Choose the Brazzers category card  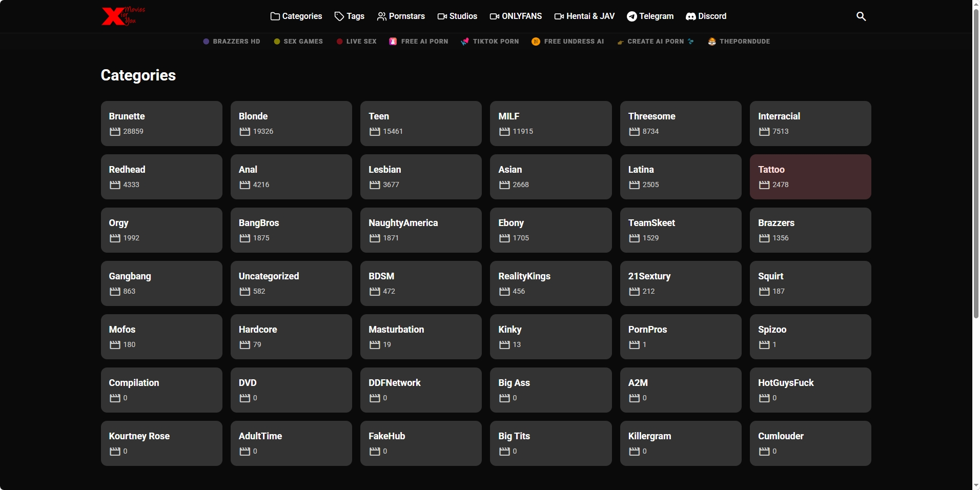(x=810, y=230)
